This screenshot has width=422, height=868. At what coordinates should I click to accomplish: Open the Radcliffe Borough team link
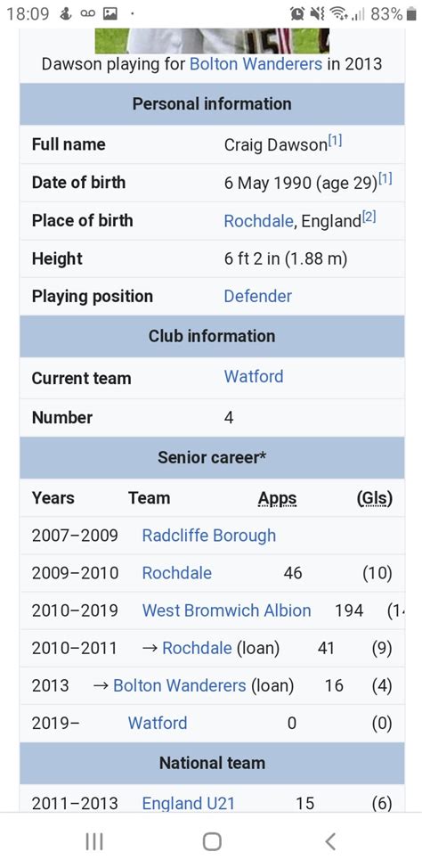[209, 536]
